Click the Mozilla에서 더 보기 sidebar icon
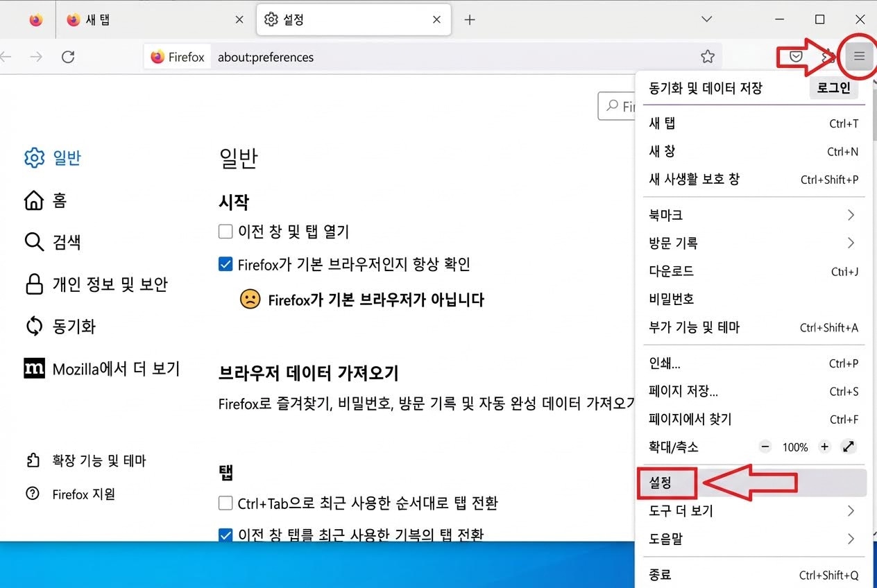Viewport: 877px width, 588px height. (34, 368)
